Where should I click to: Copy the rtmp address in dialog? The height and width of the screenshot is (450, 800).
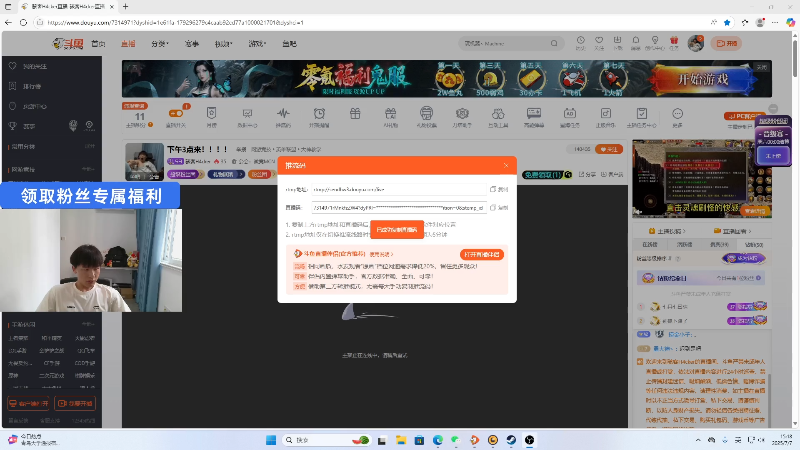(499, 189)
